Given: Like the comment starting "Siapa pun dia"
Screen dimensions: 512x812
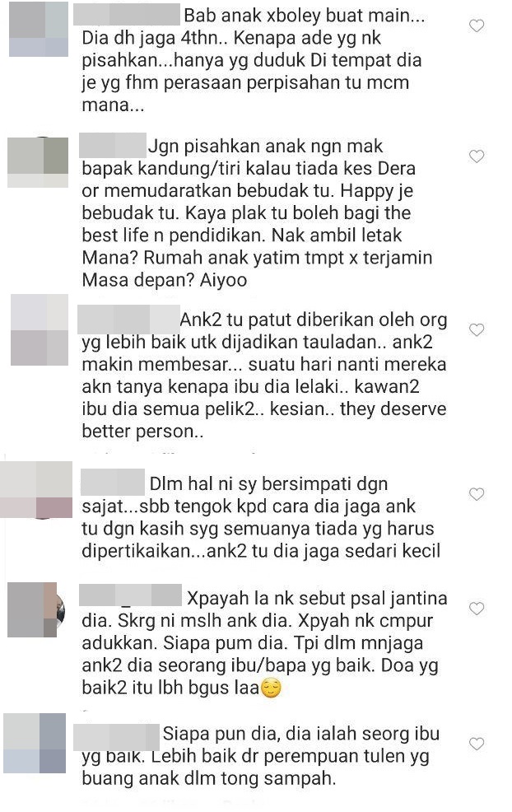Looking at the screenshot, I should pyautogui.click(x=477, y=744).
